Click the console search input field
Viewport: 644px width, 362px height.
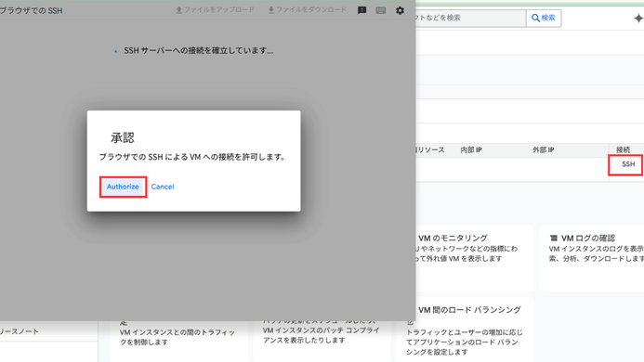(470, 18)
